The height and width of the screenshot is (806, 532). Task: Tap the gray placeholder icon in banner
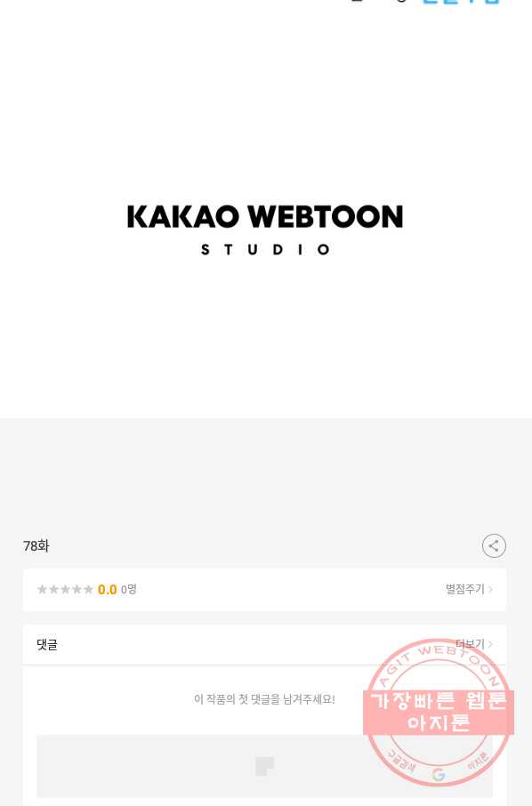[x=265, y=766]
